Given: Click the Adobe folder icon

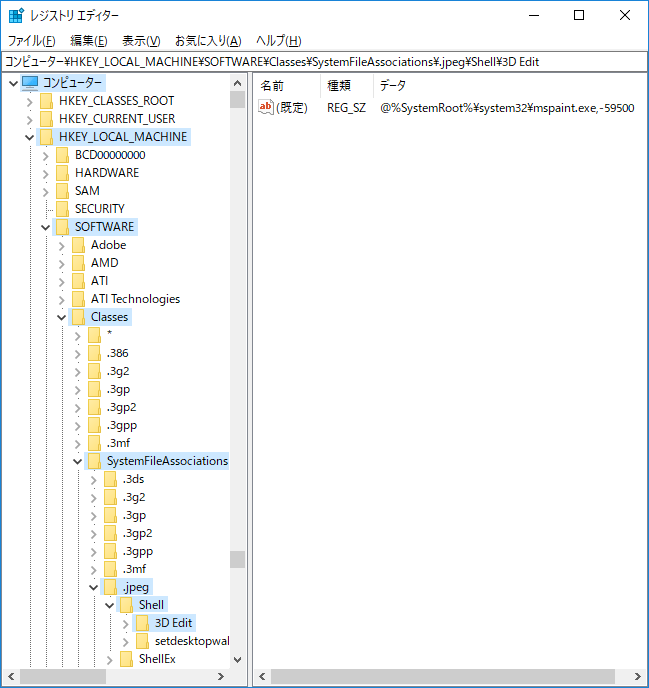Looking at the screenshot, I should pyautogui.click(x=78, y=245).
